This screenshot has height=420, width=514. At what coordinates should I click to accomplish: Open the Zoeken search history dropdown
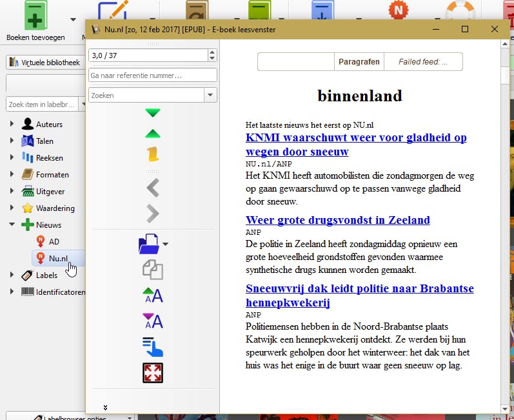click(x=210, y=95)
